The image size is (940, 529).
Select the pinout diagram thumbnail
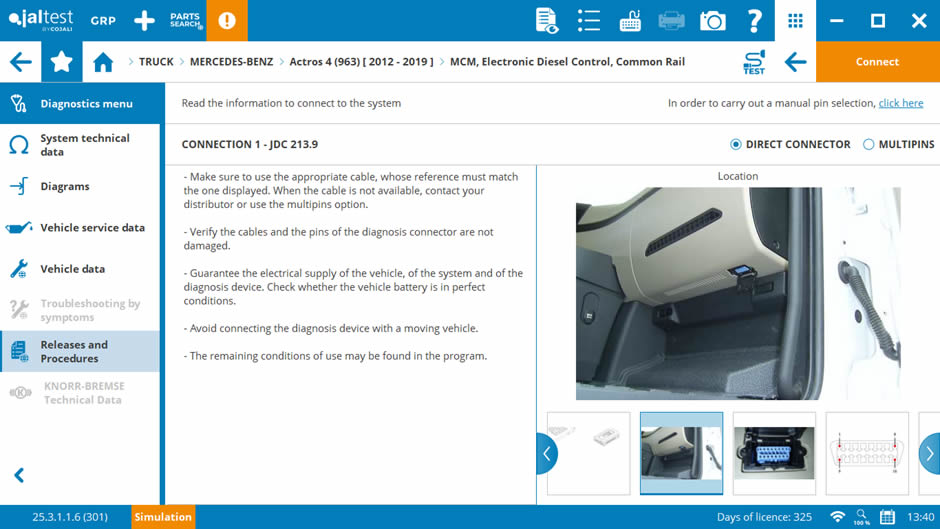(x=867, y=453)
